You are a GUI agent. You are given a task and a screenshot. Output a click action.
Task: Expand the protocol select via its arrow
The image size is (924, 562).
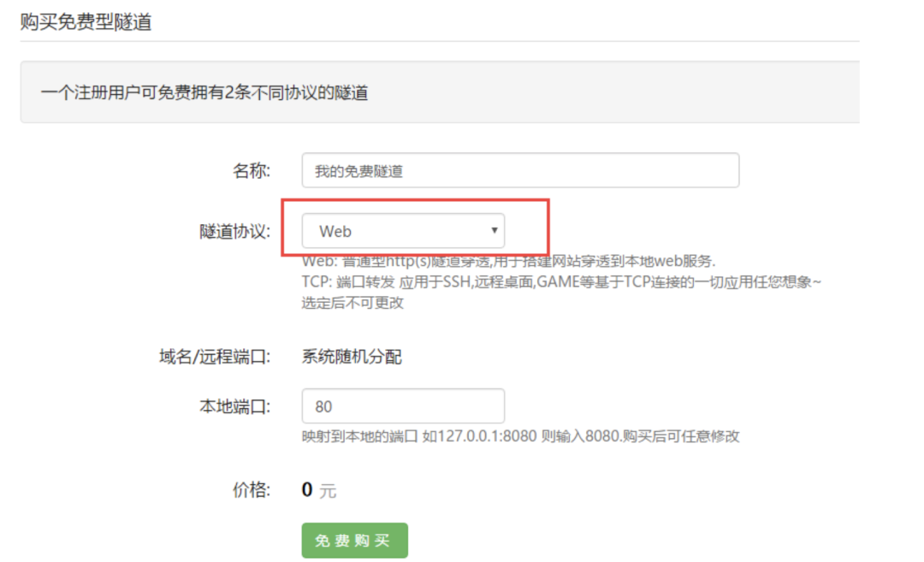(x=494, y=231)
